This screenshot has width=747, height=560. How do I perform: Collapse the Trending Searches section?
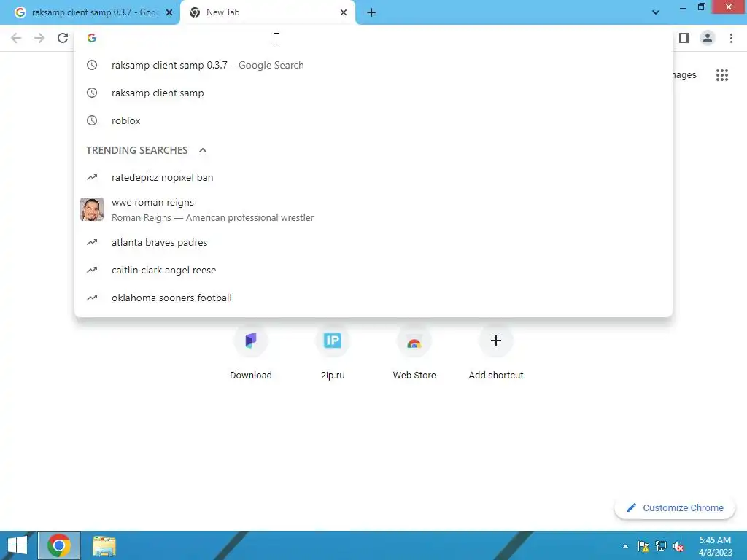tap(203, 150)
